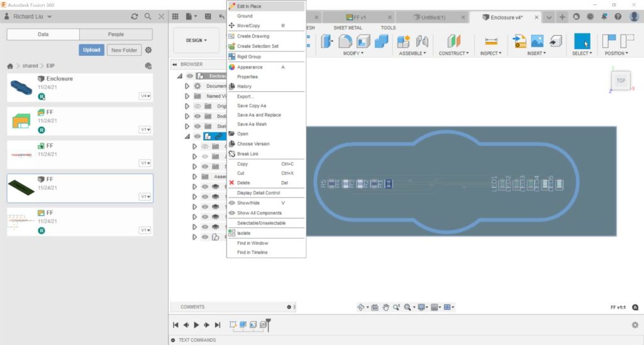Click the New Folder button

point(123,50)
